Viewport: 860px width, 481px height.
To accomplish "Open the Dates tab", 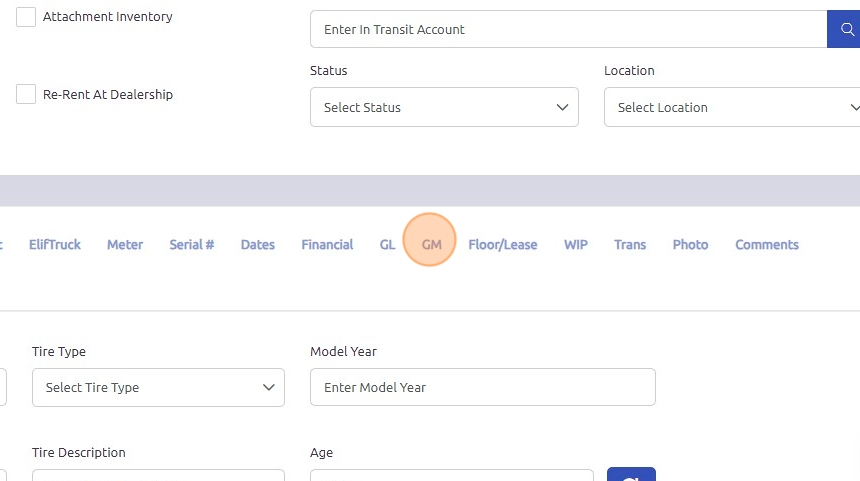I will tap(258, 244).
